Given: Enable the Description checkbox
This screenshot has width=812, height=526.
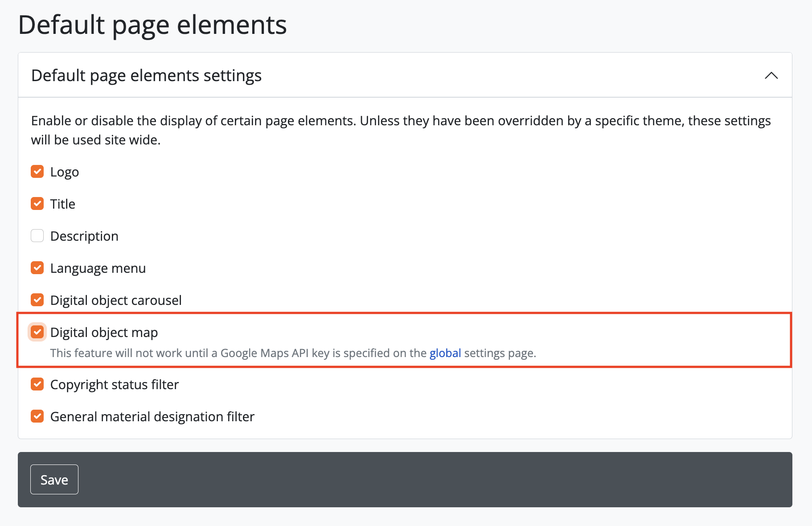Looking at the screenshot, I should pos(37,236).
